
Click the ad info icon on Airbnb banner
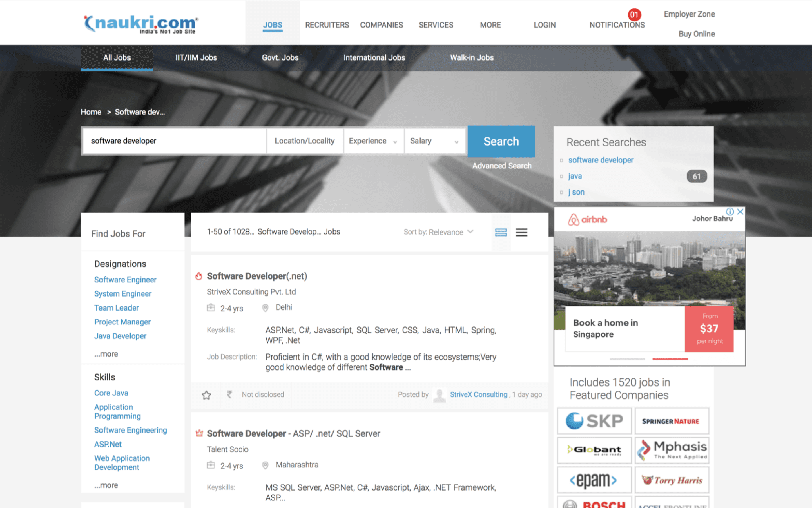(x=730, y=212)
